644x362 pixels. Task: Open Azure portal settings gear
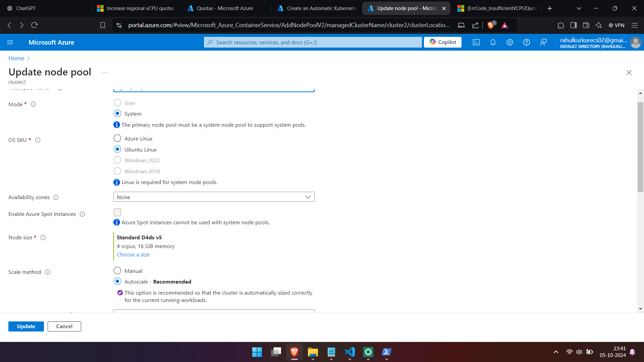[510, 42]
